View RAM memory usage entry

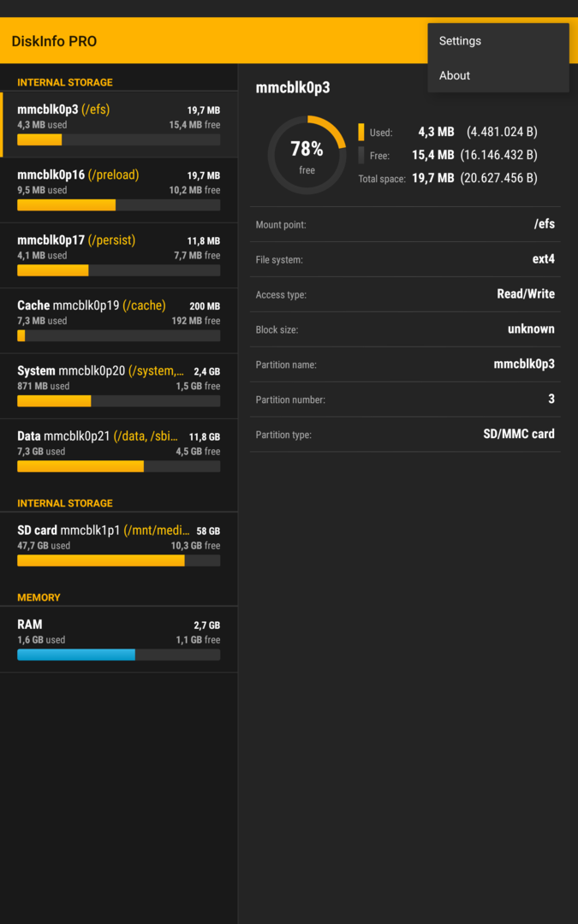coord(118,640)
